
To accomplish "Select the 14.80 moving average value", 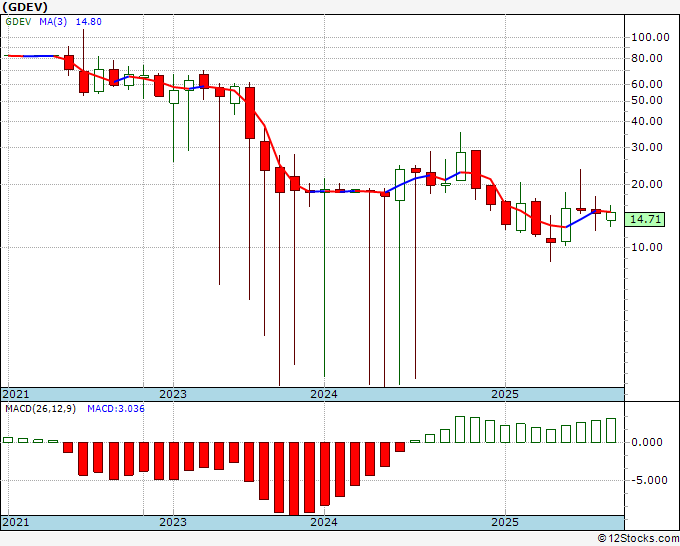I will point(89,21).
